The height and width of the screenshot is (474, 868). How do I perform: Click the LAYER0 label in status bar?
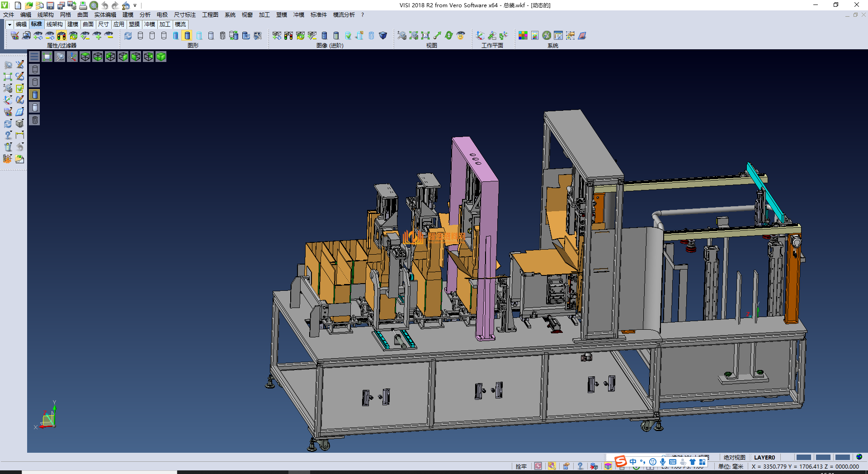[764, 457]
